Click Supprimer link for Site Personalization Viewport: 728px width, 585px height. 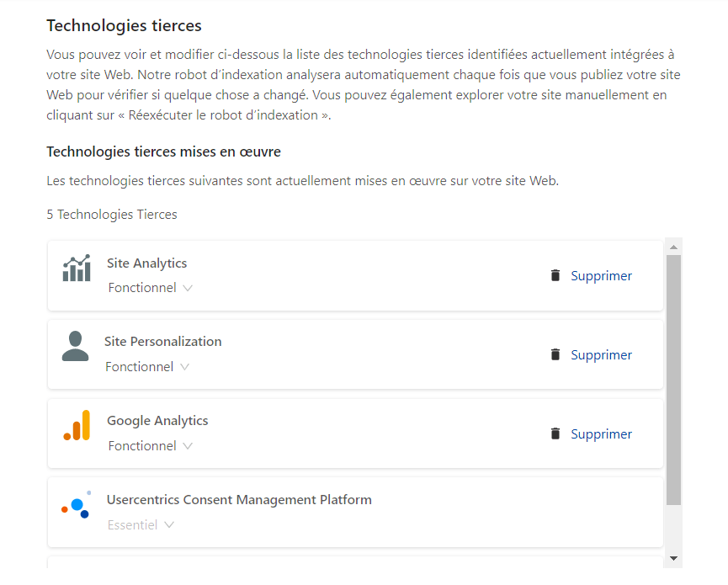pos(601,354)
